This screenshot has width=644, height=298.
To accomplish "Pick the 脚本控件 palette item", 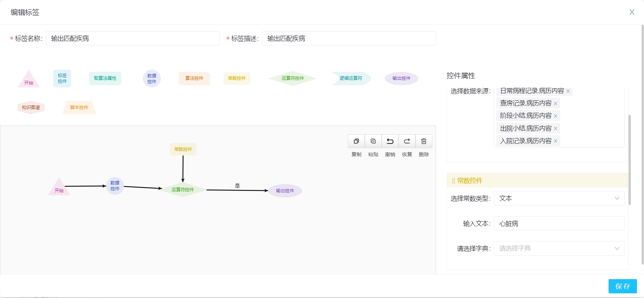I will (x=79, y=108).
